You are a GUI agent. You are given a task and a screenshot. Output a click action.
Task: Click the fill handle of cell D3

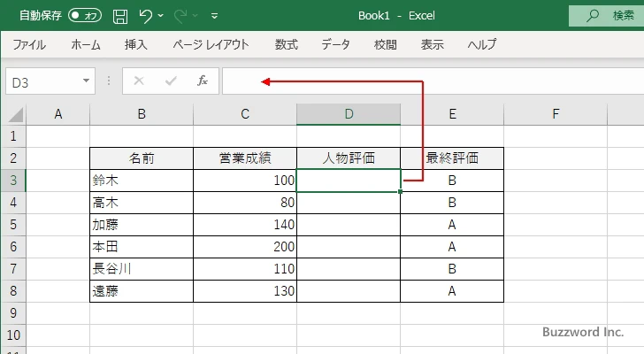401,192
